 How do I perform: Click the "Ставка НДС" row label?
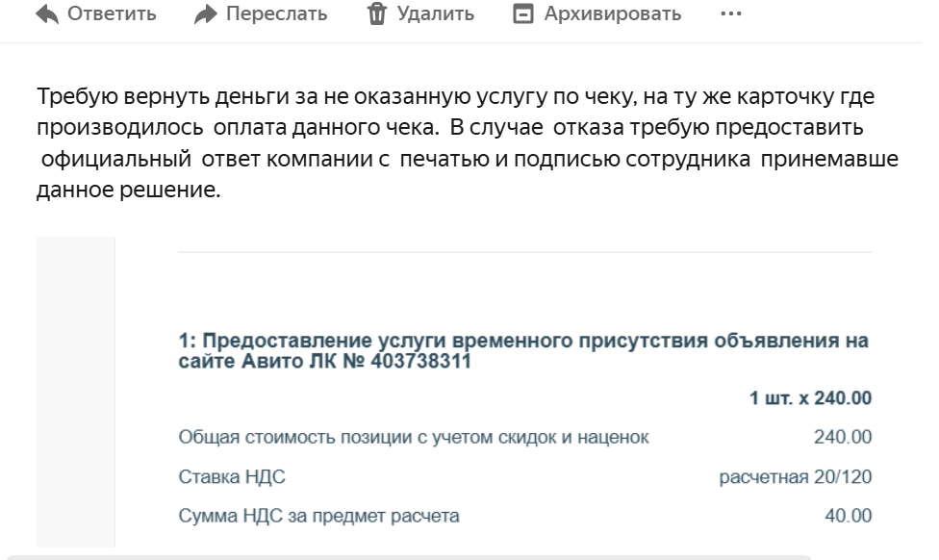point(232,477)
